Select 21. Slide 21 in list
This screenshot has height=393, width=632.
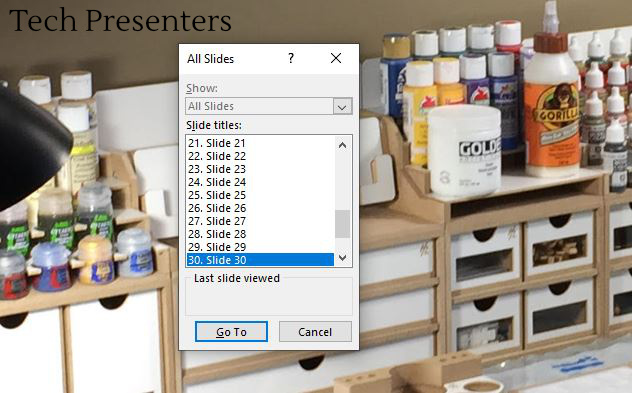tap(260, 143)
